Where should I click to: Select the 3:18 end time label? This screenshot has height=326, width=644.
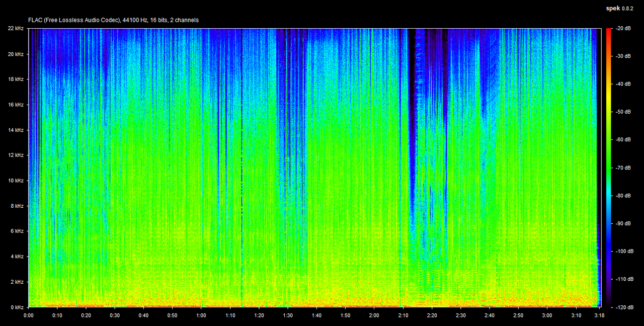(599, 315)
